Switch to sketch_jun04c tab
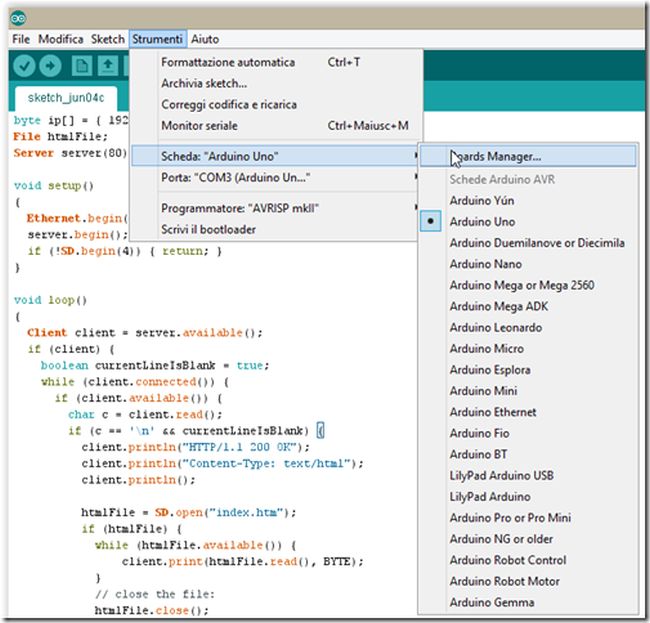The height and width of the screenshot is (623, 650). coord(66,98)
